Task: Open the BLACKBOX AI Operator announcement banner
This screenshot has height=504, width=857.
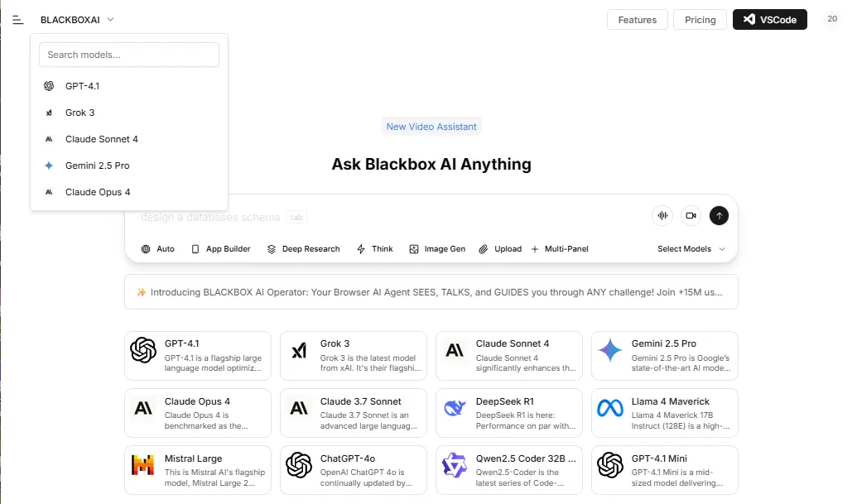Action: (x=431, y=292)
